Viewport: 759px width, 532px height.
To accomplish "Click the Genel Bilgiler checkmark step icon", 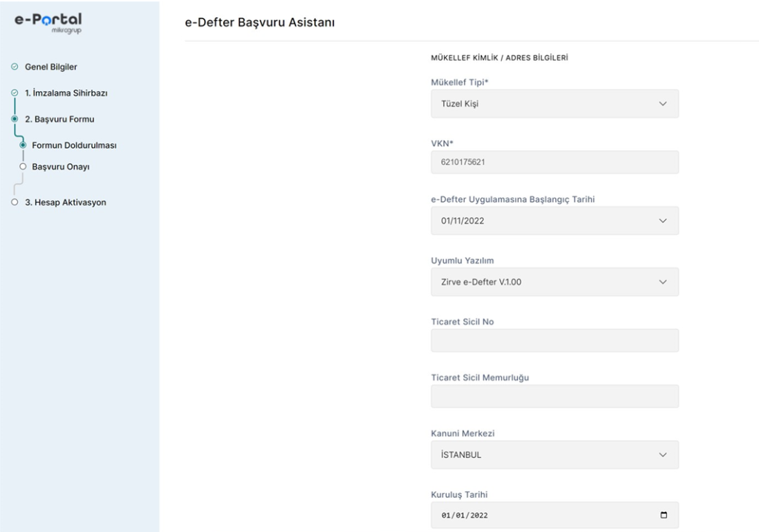I will point(14,67).
